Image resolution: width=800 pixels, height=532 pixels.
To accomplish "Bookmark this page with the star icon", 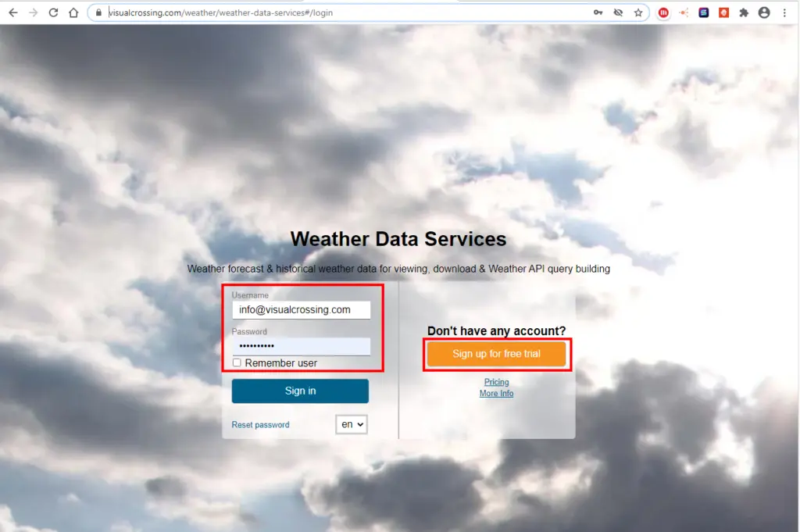I will 638,12.
